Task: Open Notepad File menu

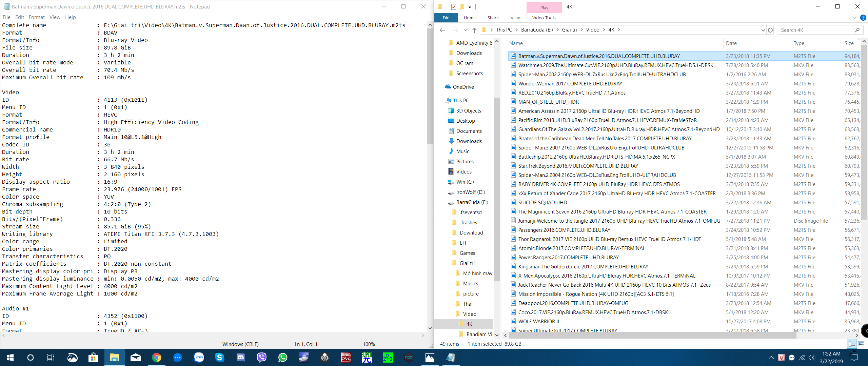Action: pyautogui.click(x=6, y=17)
